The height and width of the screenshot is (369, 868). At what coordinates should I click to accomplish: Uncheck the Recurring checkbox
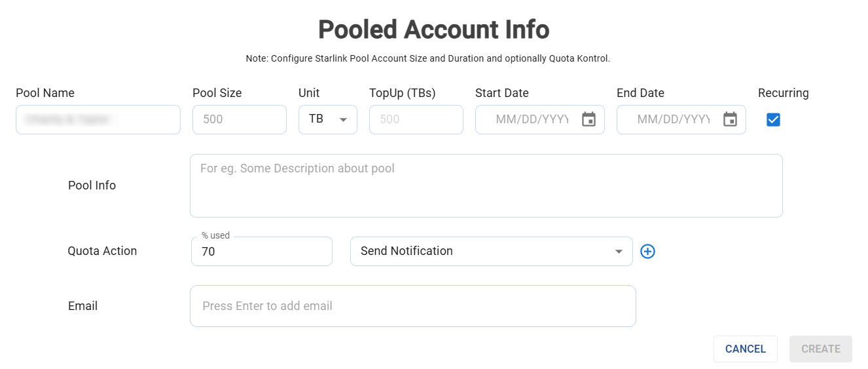coord(773,119)
